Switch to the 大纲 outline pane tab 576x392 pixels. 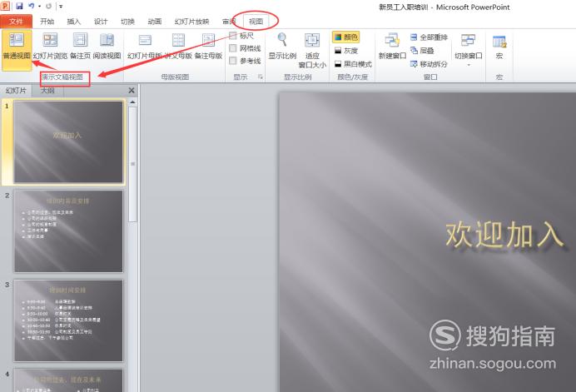[x=47, y=91]
